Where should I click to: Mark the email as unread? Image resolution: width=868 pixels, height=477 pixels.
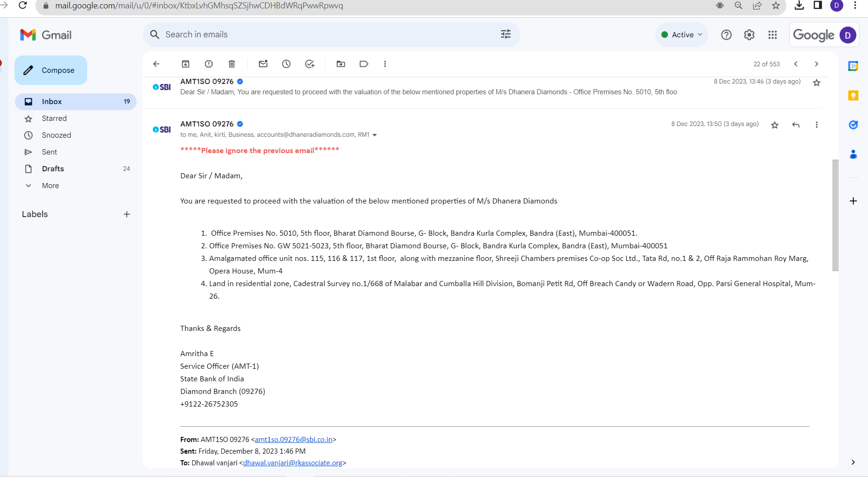point(263,64)
